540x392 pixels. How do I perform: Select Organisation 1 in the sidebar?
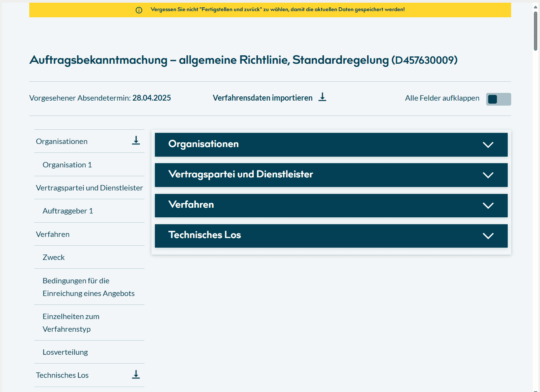pos(67,165)
